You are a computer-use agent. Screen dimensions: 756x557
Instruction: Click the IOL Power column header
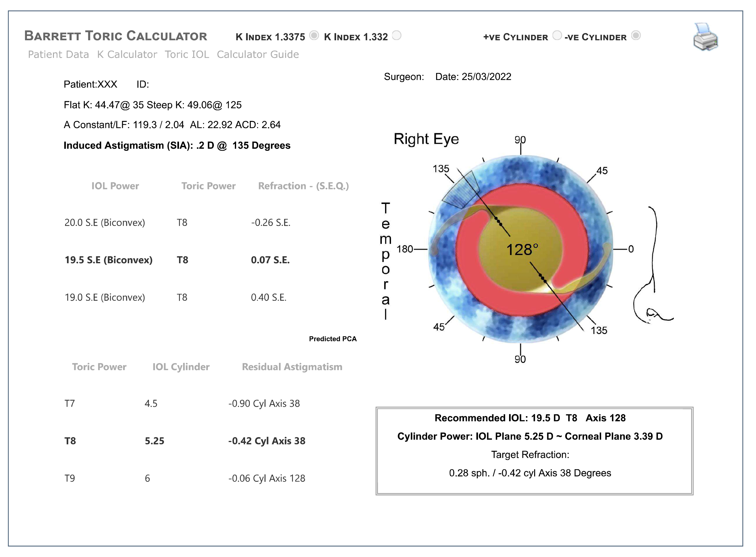pyautogui.click(x=115, y=186)
